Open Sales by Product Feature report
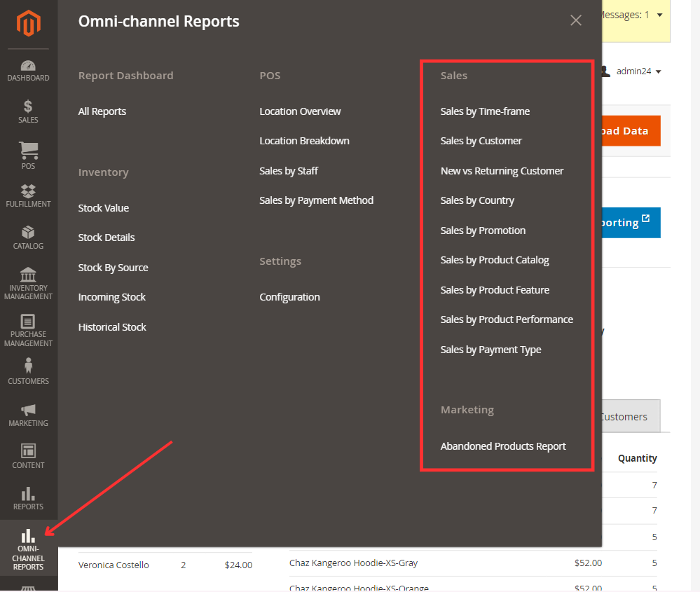Screen dimensions: 700x592 click(495, 290)
